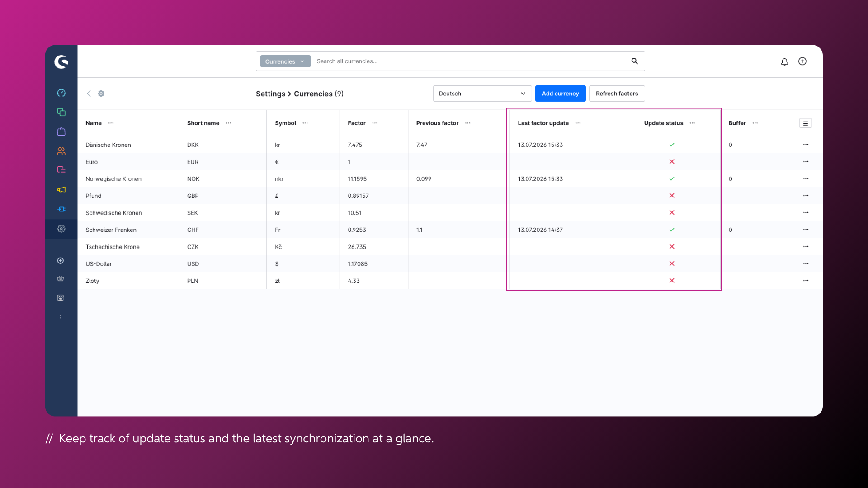Viewport: 868px width, 488px height.
Task: Click the add sales channel plus icon
Action: tap(61, 261)
